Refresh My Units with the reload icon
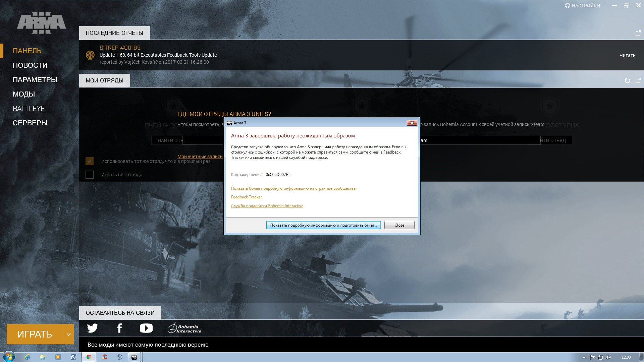 point(627,80)
